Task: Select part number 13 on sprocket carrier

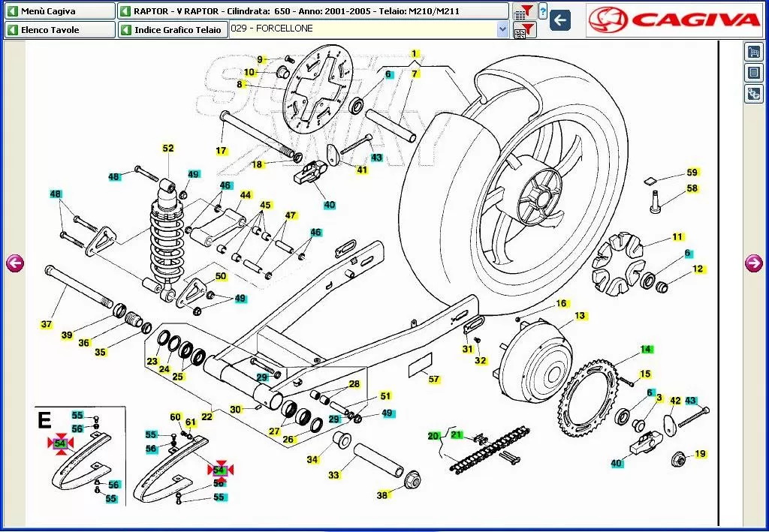Action: [x=580, y=316]
